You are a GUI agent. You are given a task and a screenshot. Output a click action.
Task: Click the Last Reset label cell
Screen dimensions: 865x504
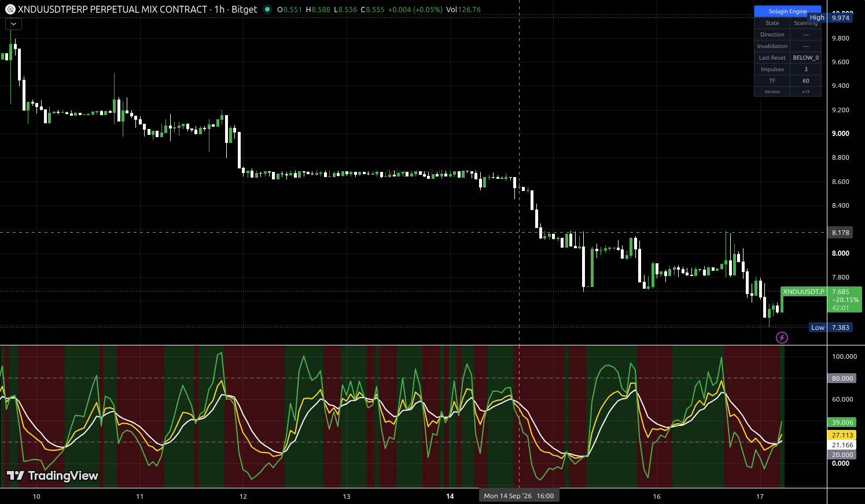772,58
